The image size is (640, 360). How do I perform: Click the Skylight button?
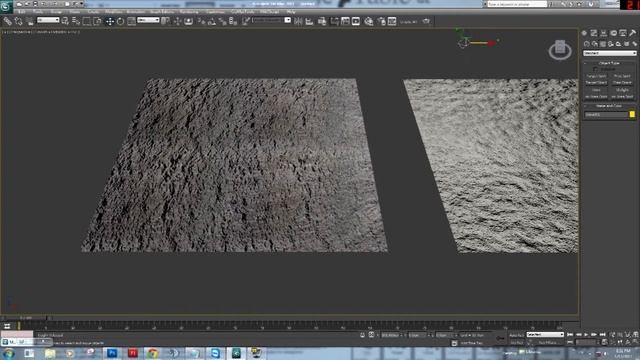coord(622,90)
